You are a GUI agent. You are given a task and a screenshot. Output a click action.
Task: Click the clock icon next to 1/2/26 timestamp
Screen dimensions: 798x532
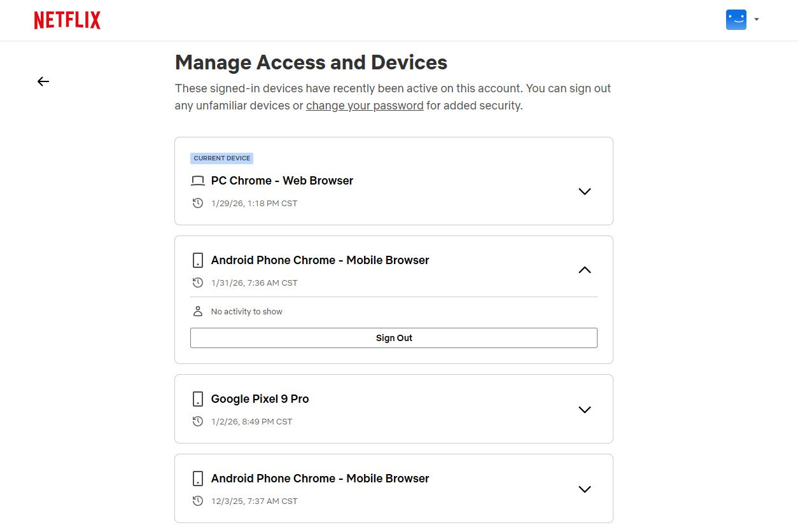click(198, 421)
